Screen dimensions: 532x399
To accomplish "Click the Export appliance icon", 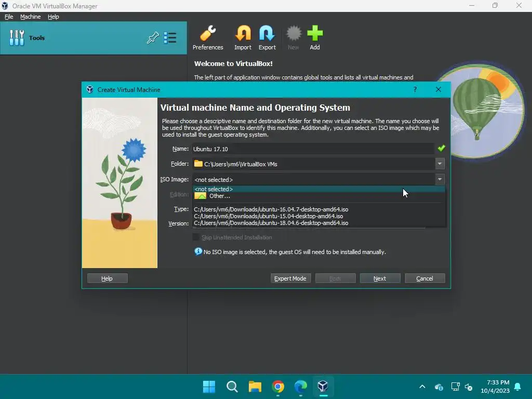I will click(x=267, y=37).
